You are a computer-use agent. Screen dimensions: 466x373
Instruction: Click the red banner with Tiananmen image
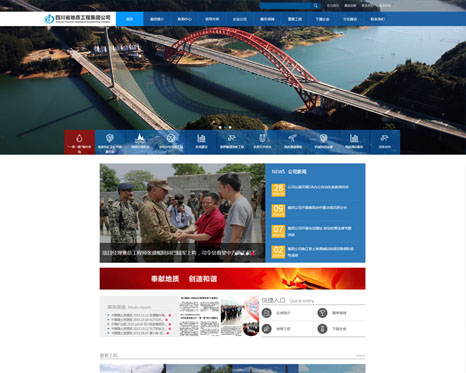click(232, 279)
